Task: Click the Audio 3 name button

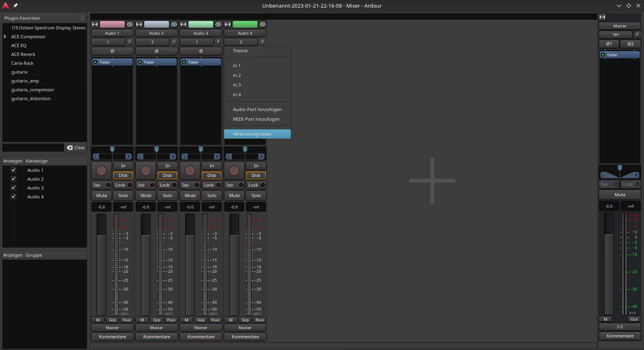Action: 201,33
